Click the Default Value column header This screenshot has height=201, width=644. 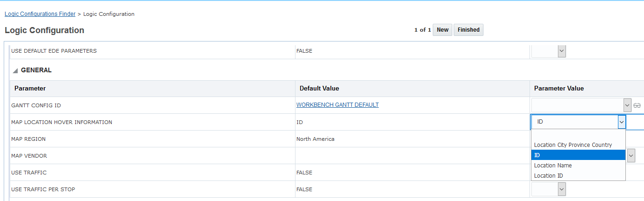pos(319,89)
